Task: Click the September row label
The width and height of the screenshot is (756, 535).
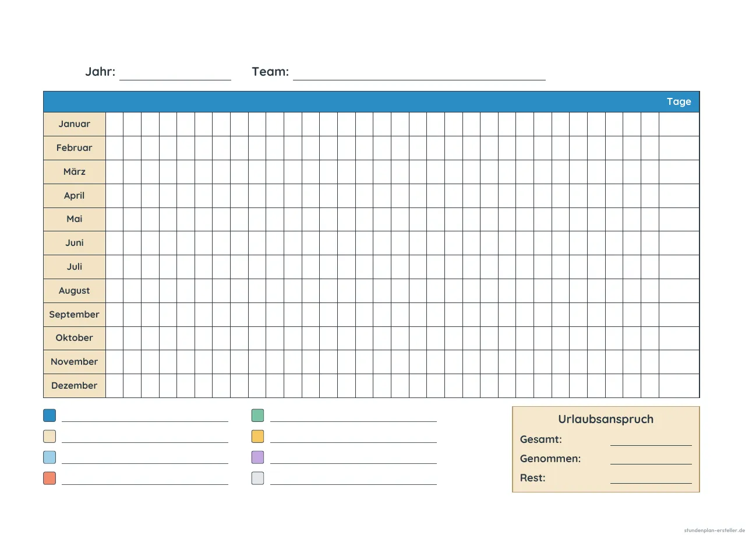Action: [75, 315]
